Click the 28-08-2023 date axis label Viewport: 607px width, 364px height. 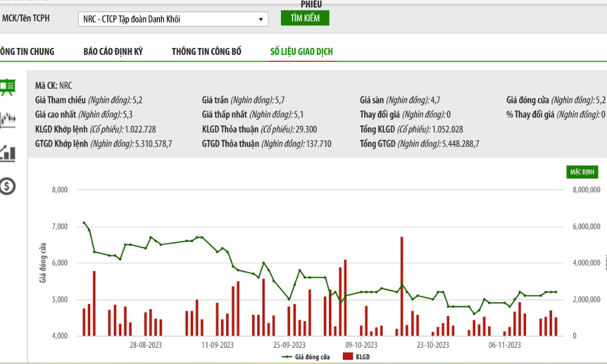tap(146, 345)
